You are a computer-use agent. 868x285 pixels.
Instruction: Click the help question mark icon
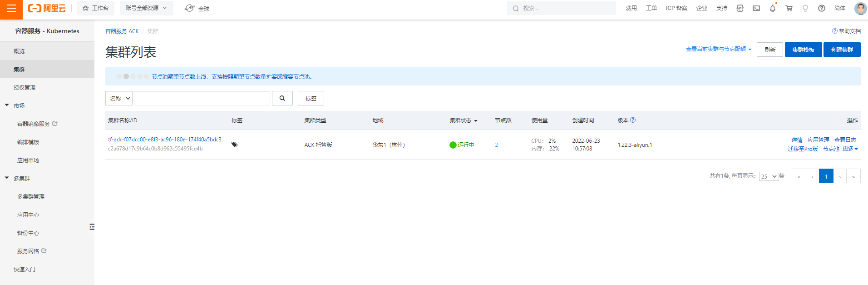point(821,8)
